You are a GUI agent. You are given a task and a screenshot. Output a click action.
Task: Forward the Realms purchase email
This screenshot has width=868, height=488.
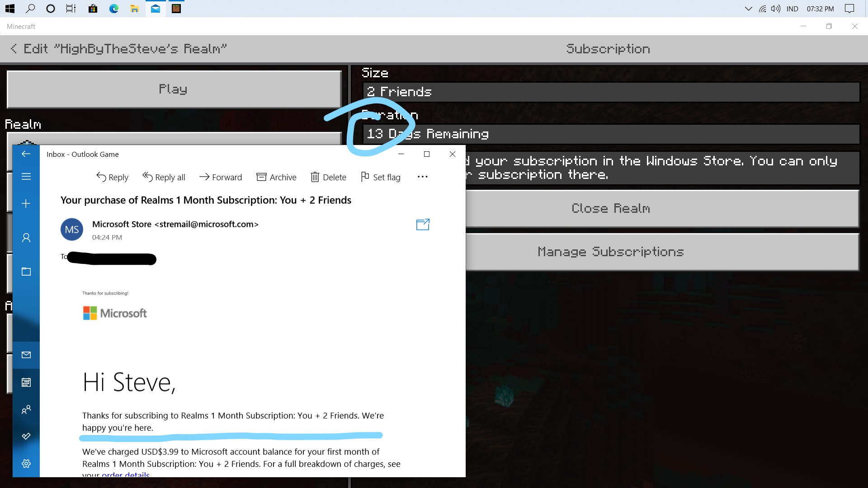click(x=221, y=177)
